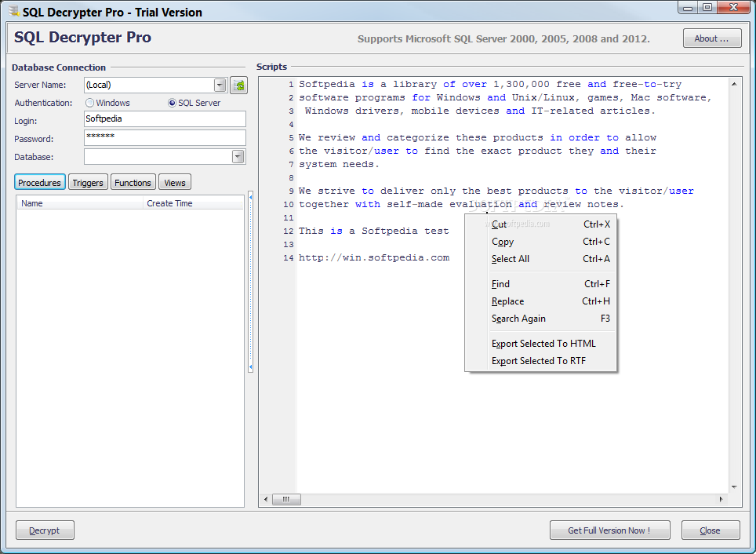
Task: Switch to the Triggers tab
Action: 88,182
